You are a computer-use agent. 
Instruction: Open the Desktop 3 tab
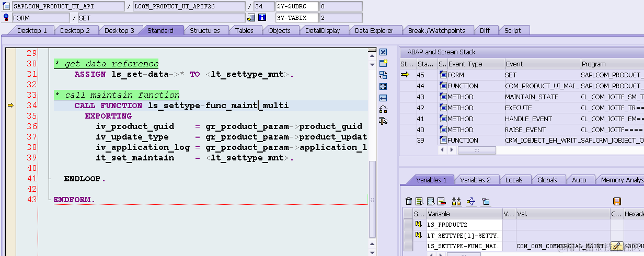click(119, 30)
